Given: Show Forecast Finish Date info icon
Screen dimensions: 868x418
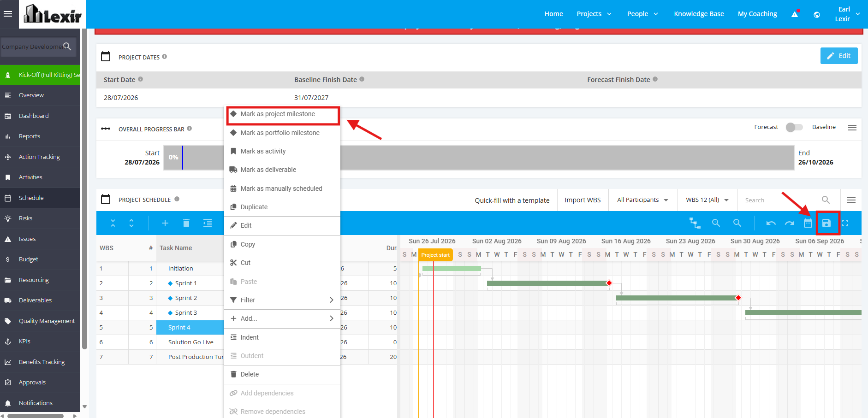Looking at the screenshot, I should coord(655,79).
